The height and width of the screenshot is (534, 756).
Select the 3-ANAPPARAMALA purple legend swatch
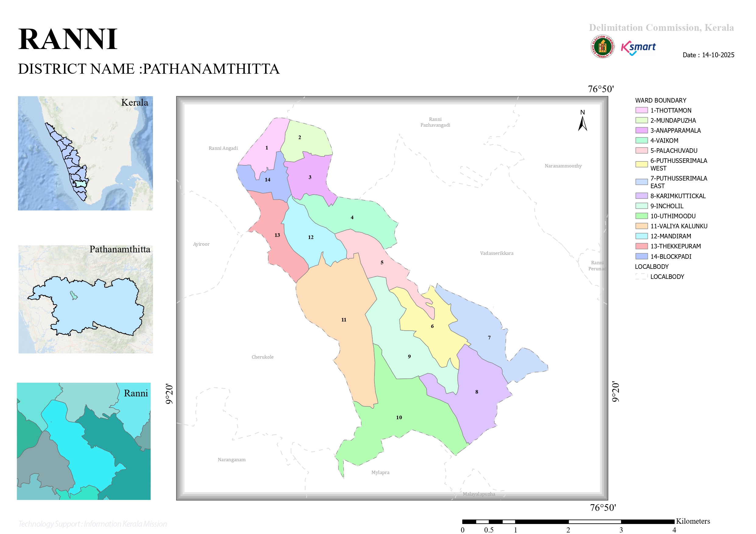pyautogui.click(x=641, y=130)
